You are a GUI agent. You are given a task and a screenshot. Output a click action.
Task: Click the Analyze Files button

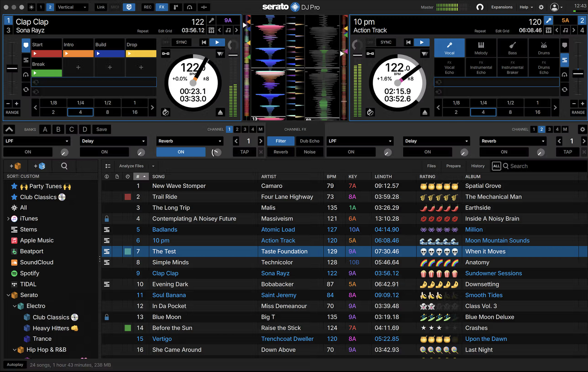pos(131,166)
